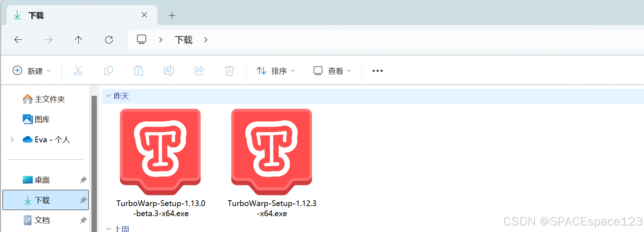The width and height of the screenshot is (644, 232).
Task: Select 下载 in the sidebar
Action: point(45,200)
